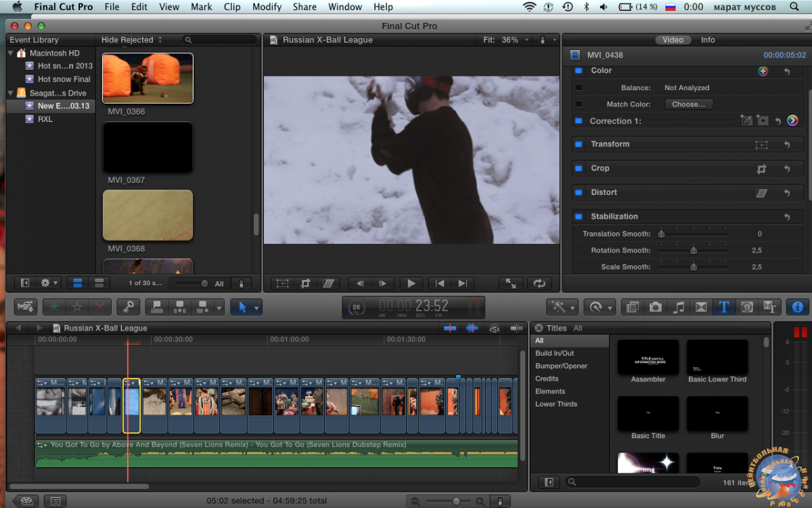Open the Event Library gear action menu

click(49, 283)
